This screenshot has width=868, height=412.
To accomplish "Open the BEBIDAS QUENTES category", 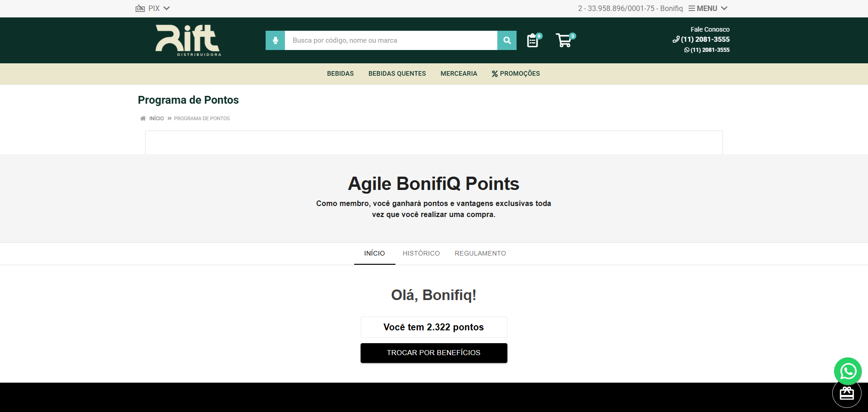I will pos(397,73).
